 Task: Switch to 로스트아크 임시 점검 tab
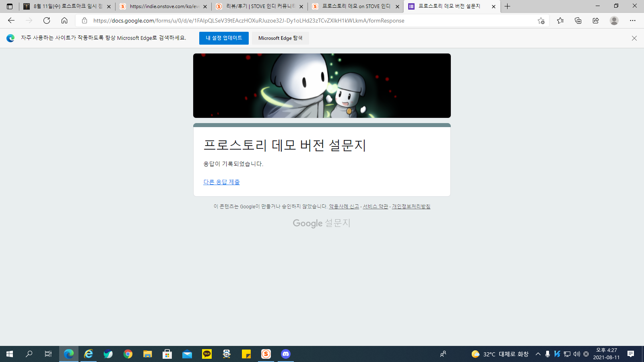(64, 6)
